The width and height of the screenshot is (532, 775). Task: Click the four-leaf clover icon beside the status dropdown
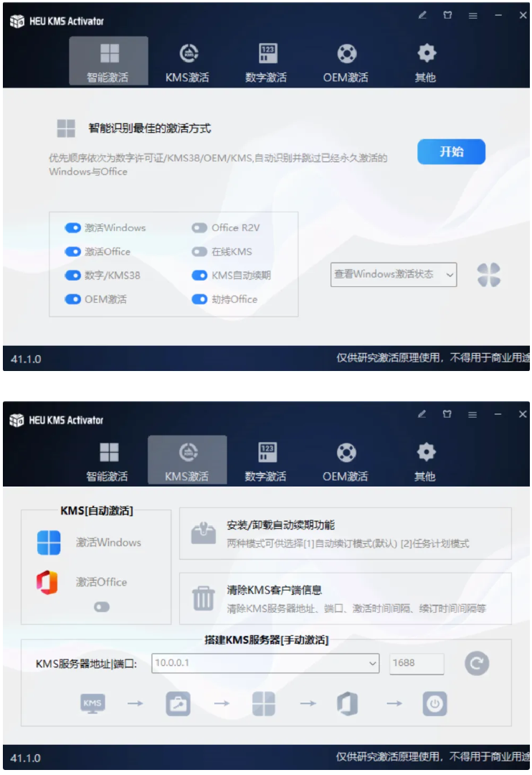coord(488,274)
